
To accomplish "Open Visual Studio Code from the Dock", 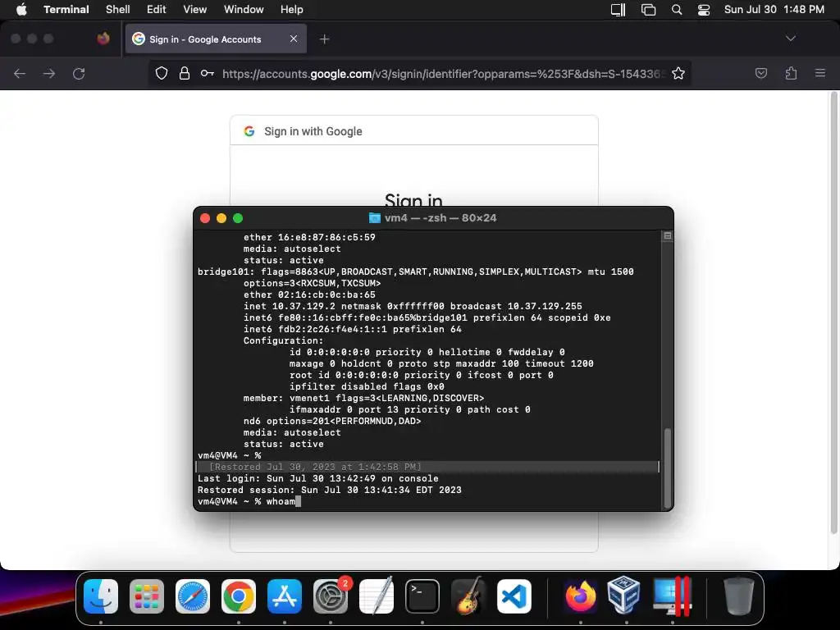I will pos(514,596).
